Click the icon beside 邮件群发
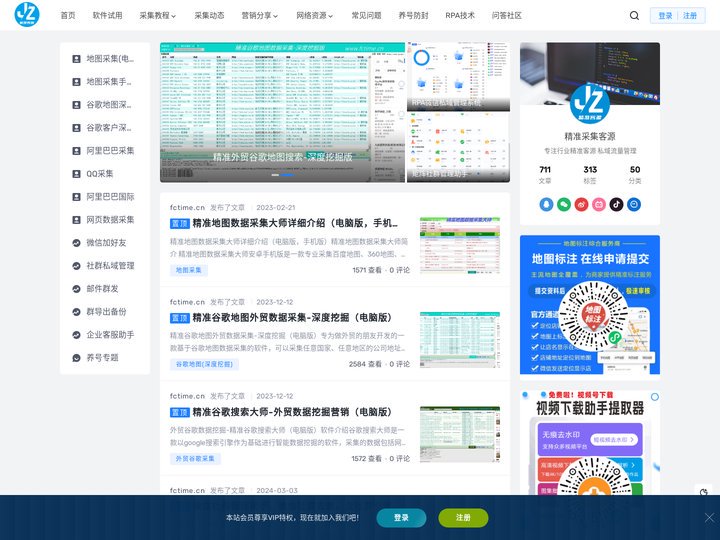Screen dimensions: 720x540 (77, 288)
